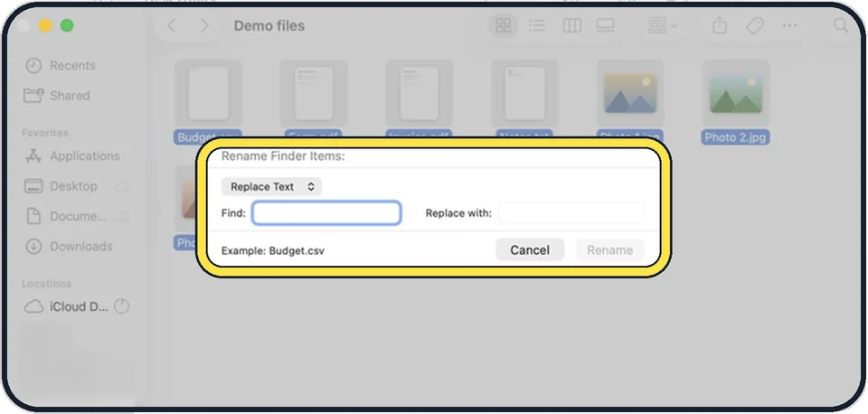Switch to gallery view
This screenshot has height=414, width=868.
pyautogui.click(x=606, y=25)
